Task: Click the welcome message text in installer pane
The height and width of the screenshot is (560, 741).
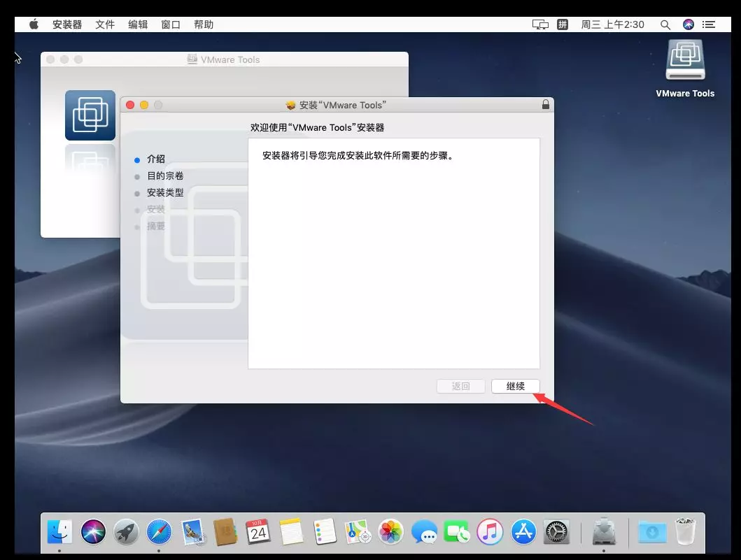Action: coord(358,155)
